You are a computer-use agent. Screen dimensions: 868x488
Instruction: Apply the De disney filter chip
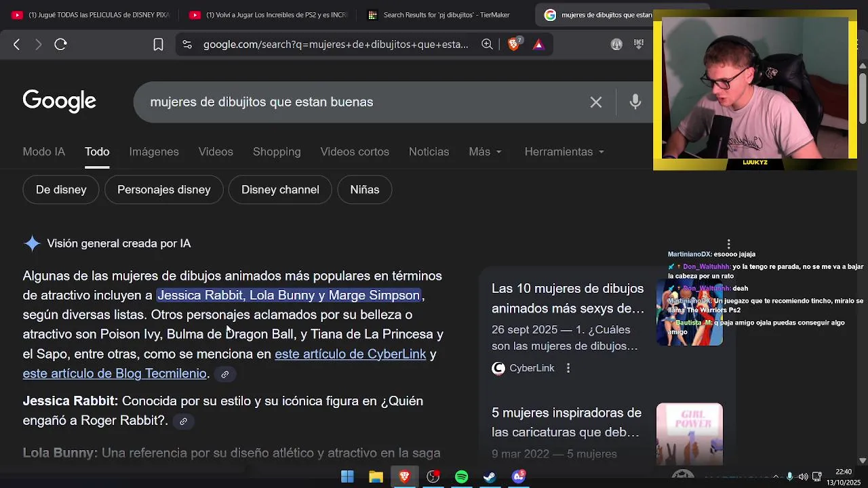[61, 190]
